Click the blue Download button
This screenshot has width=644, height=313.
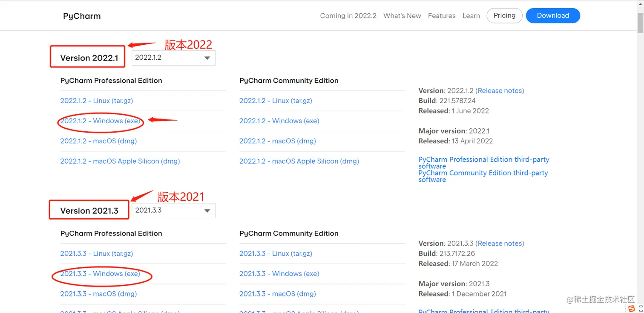click(x=553, y=15)
